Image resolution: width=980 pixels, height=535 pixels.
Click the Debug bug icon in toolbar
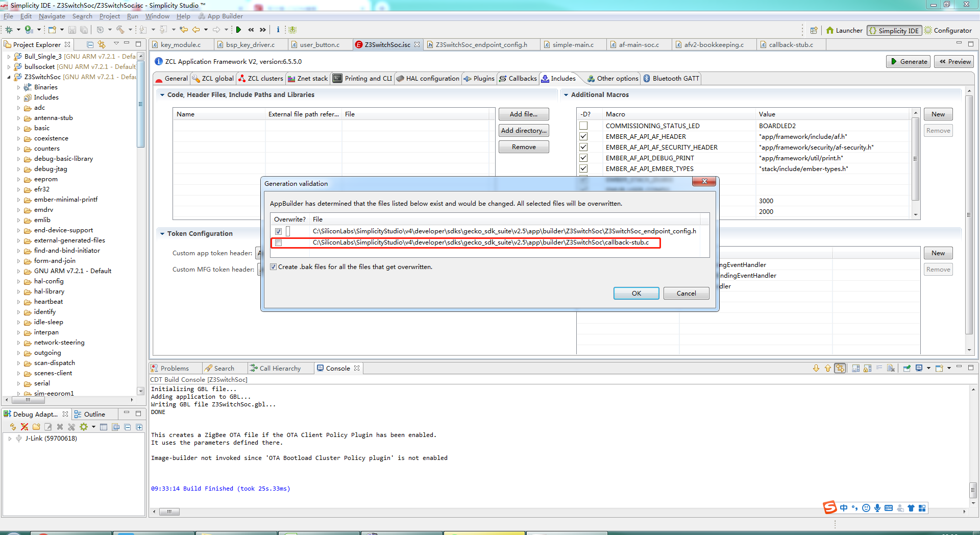(x=9, y=30)
